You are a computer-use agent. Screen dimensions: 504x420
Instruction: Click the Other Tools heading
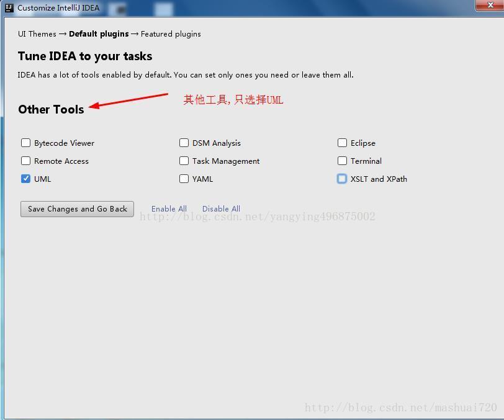pos(51,109)
